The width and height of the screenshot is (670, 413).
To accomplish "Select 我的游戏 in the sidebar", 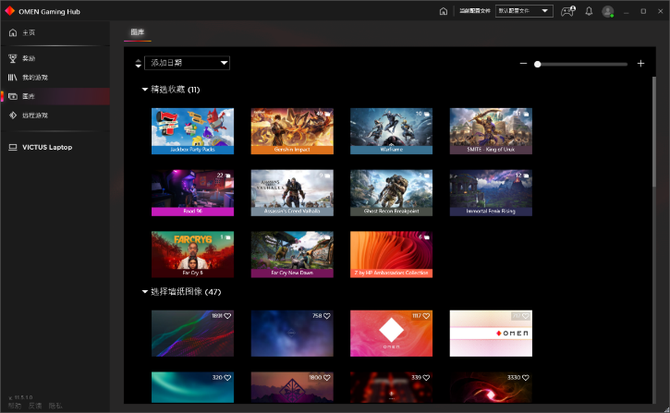I will click(x=36, y=77).
